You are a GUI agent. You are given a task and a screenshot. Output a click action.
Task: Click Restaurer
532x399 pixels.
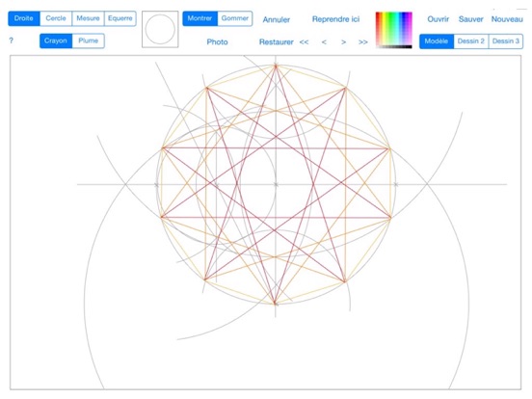[277, 42]
